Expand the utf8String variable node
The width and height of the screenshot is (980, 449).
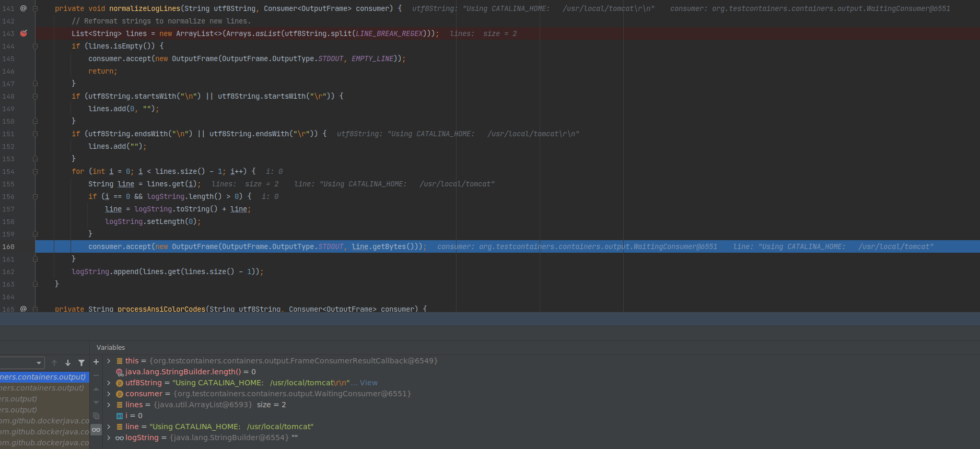(109, 383)
